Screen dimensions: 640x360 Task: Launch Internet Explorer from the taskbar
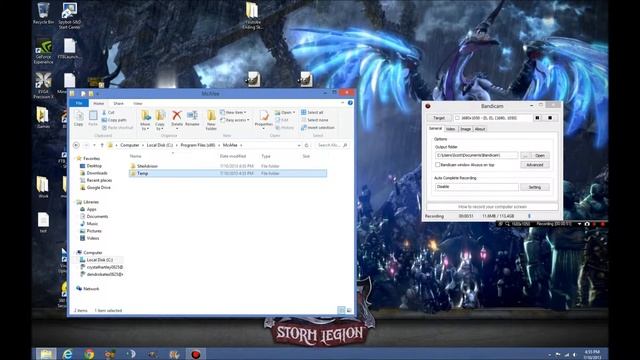click(67, 354)
